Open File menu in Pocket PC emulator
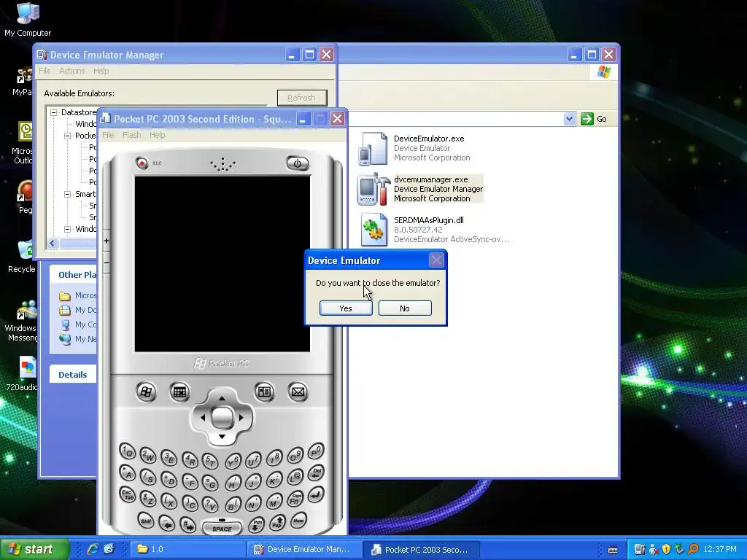Viewport: 747px width, 560px height. [108, 135]
